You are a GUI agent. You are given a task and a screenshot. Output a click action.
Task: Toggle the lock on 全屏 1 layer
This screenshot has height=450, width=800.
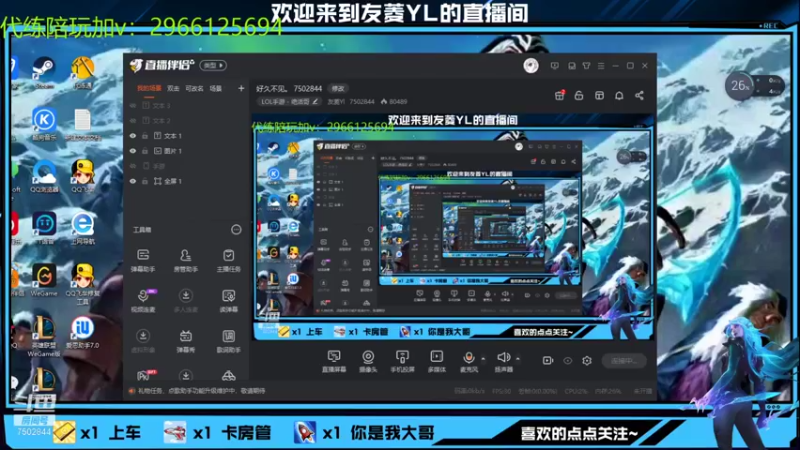[145, 181]
